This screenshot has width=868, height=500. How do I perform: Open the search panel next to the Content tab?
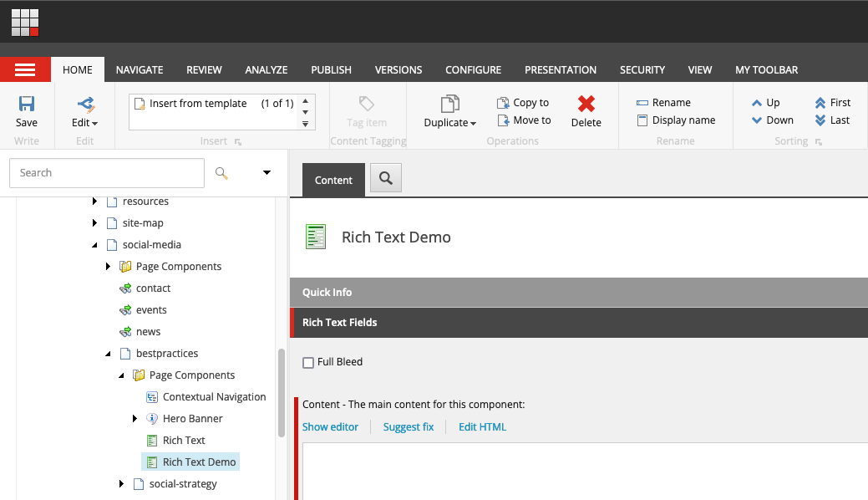click(x=385, y=178)
